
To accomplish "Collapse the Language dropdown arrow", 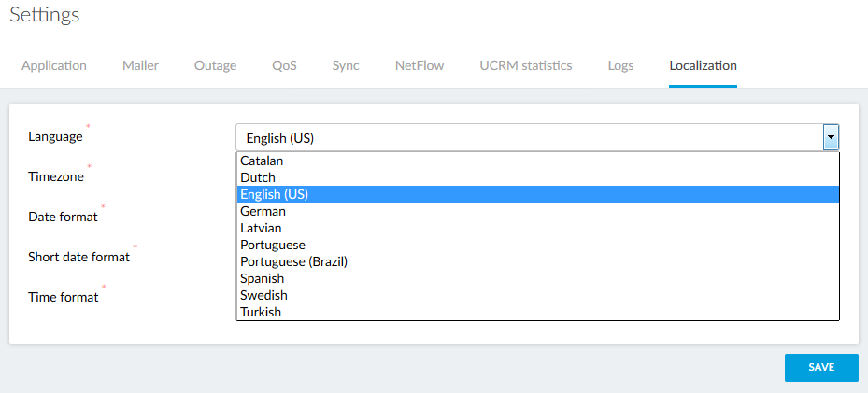I will coord(830,138).
